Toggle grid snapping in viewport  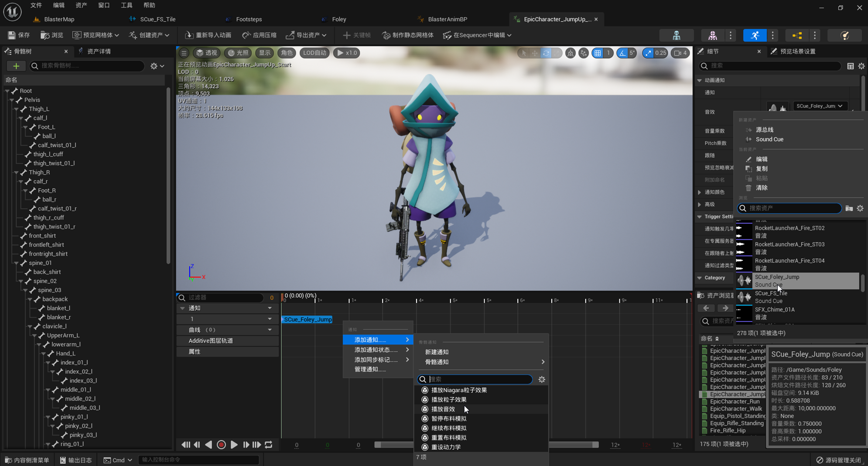pyautogui.click(x=598, y=53)
